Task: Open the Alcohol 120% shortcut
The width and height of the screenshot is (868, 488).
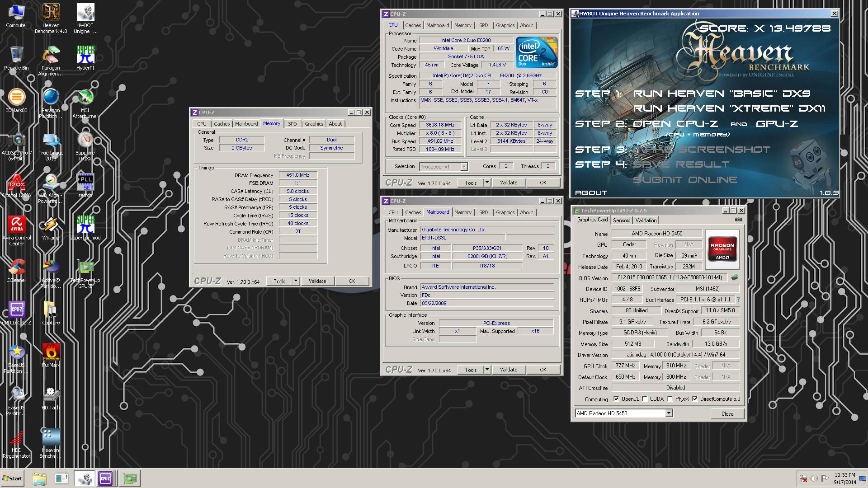Action: coord(16,186)
